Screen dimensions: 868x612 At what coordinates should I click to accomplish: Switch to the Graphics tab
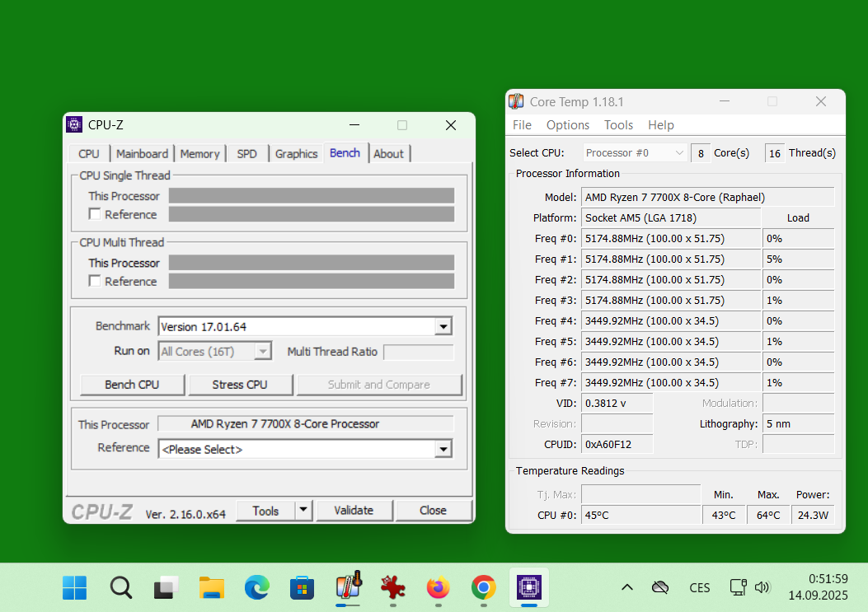[x=296, y=154]
